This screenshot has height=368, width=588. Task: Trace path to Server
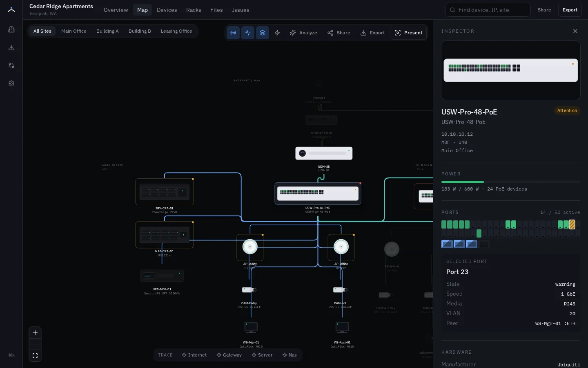point(262,355)
